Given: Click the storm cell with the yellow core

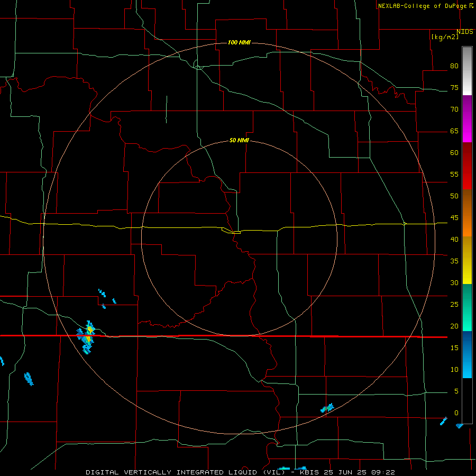Looking at the screenshot, I should (x=86, y=337).
